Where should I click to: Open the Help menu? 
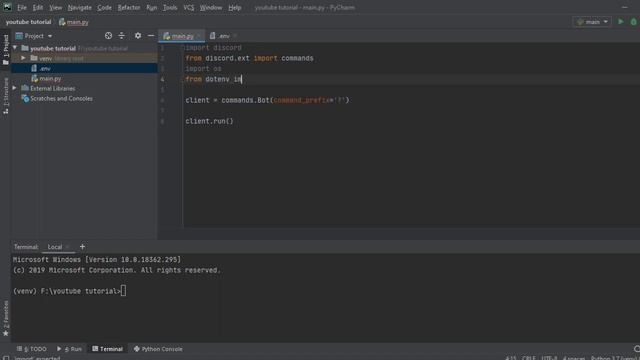coord(234,7)
